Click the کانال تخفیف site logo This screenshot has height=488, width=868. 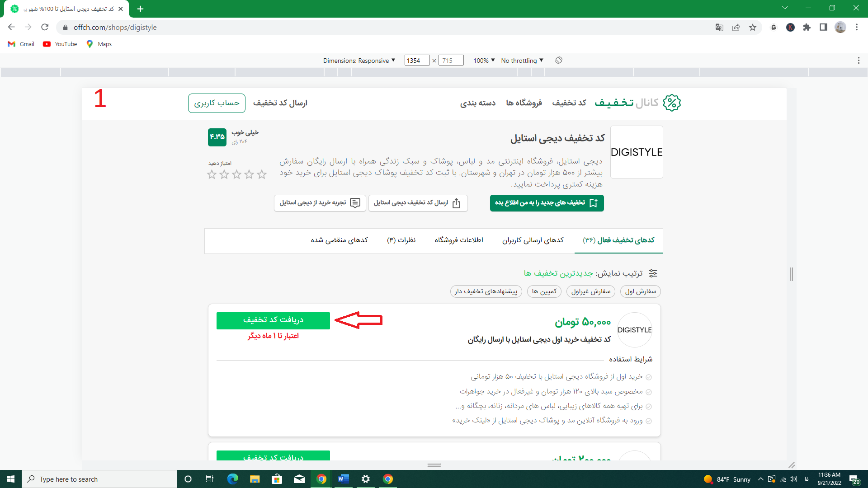[x=637, y=103]
